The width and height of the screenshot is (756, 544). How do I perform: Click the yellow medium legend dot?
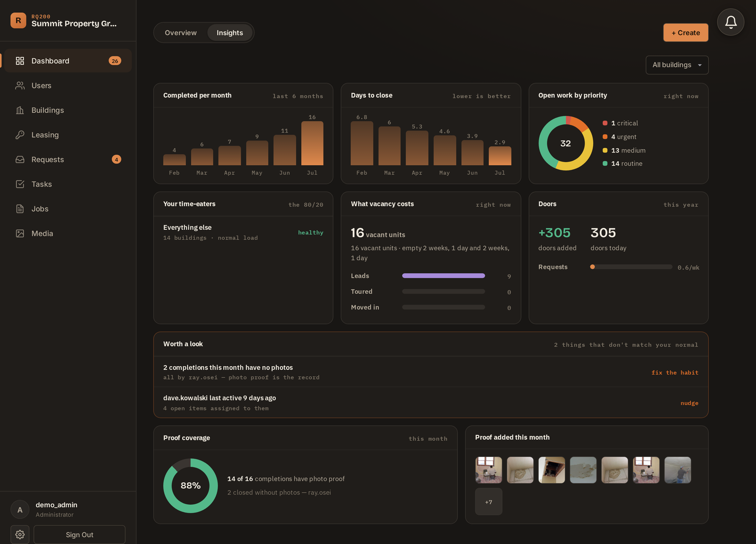(605, 151)
